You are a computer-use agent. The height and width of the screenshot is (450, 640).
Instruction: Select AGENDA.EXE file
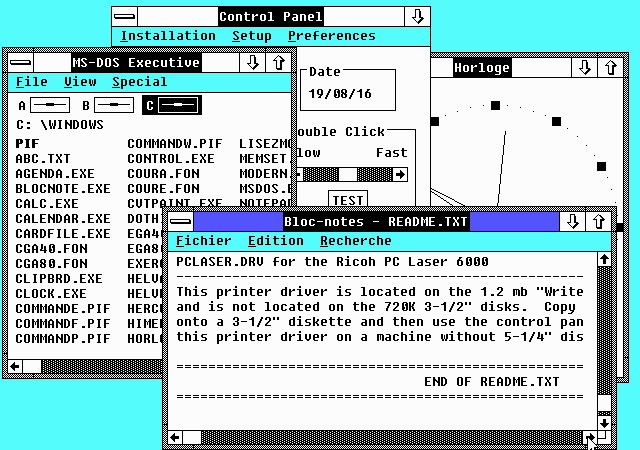pos(55,174)
